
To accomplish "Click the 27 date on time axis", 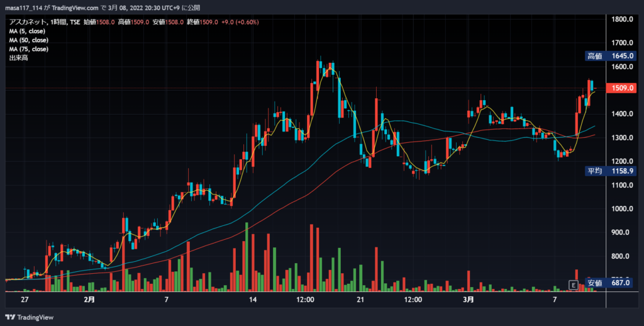I will (x=25, y=300).
